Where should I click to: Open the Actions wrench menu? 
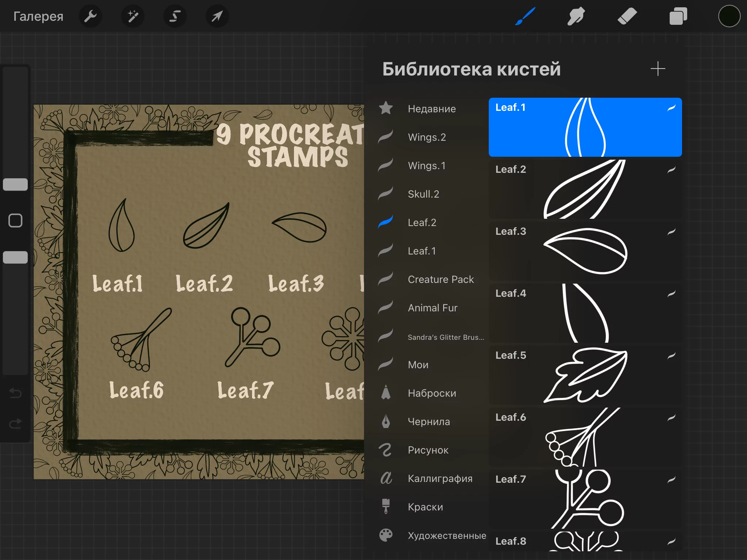pos(90,16)
